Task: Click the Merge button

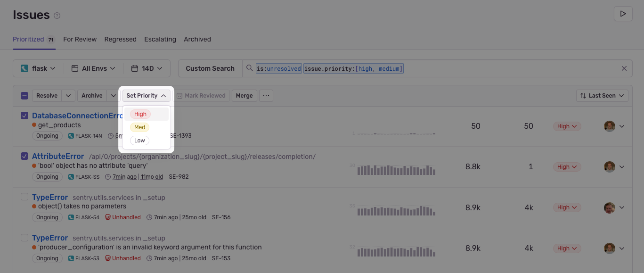Action: click(244, 96)
